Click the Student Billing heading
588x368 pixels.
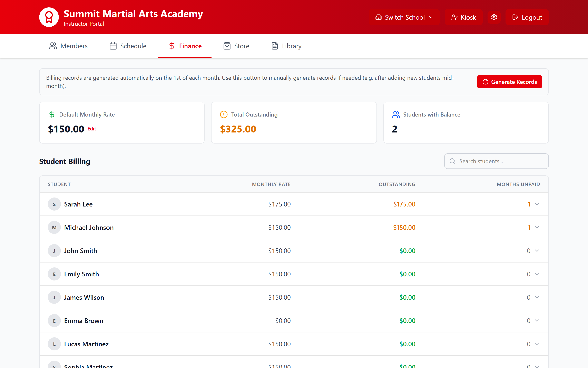click(65, 161)
